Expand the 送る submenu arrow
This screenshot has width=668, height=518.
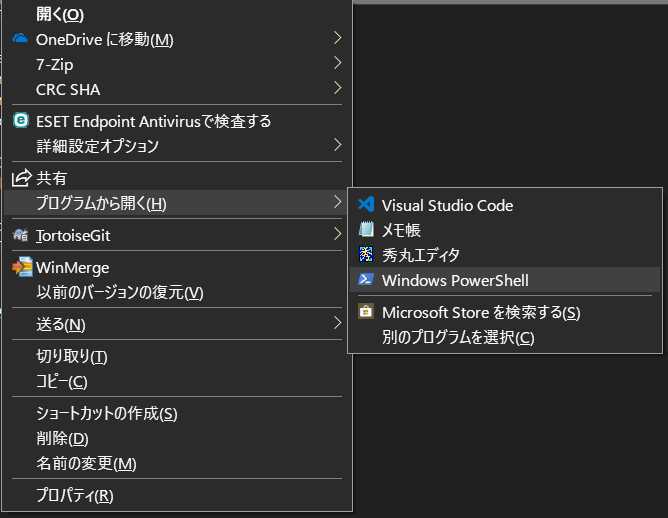click(x=337, y=323)
